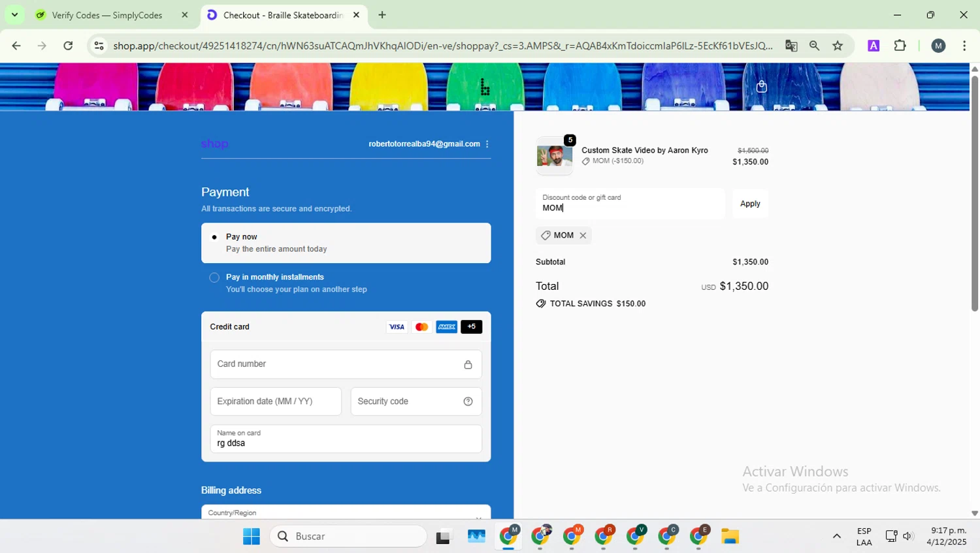Open the Chrome three-dot menu
The height and width of the screenshot is (553, 980).
pyautogui.click(x=964, y=46)
